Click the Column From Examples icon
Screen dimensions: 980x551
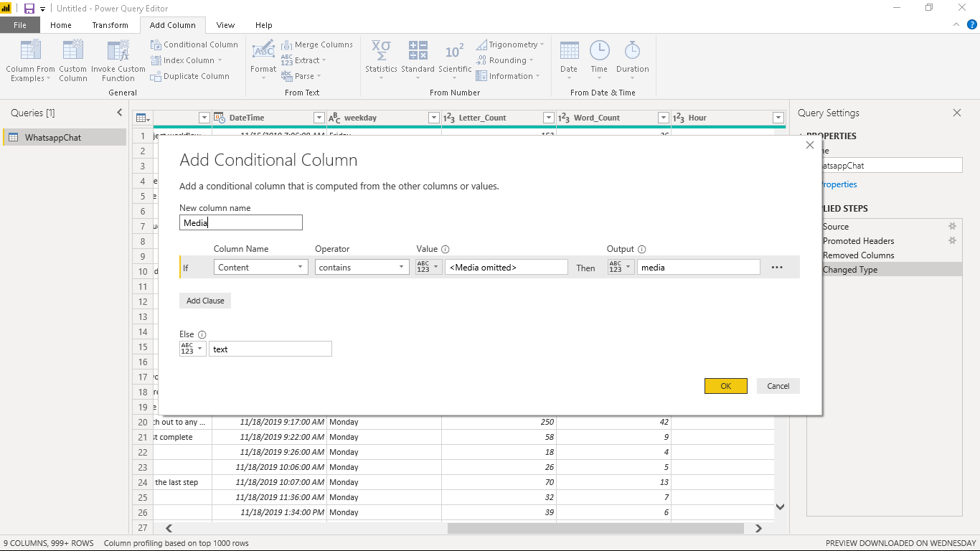(x=30, y=51)
